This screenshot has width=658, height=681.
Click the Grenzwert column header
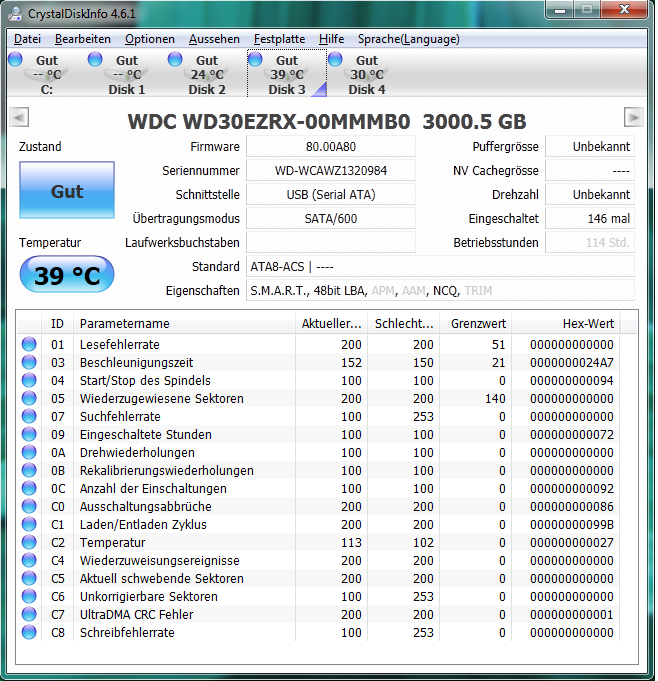point(476,324)
